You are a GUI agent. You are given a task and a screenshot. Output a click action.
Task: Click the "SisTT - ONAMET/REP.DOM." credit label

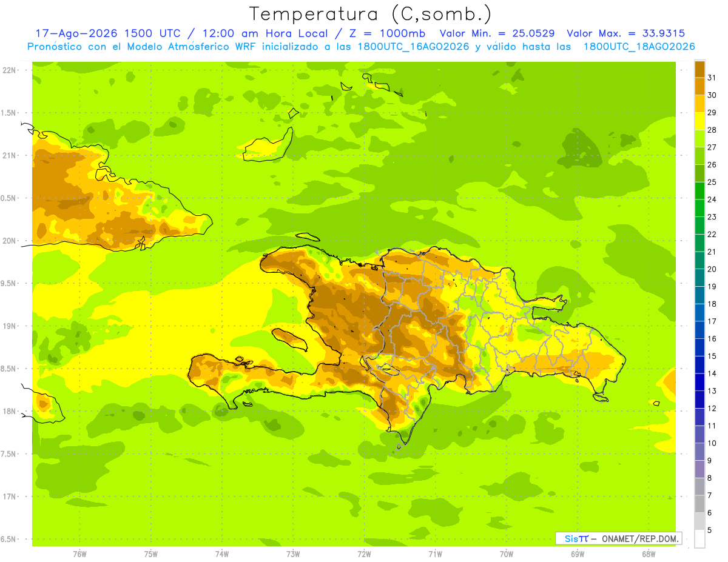point(619,538)
